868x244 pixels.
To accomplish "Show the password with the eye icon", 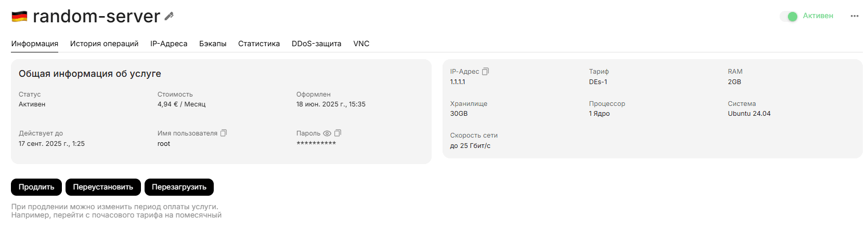I will (327, 133).
